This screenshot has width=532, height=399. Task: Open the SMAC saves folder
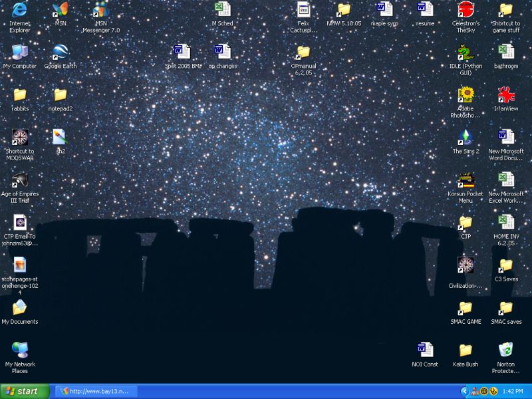[506, 308]
